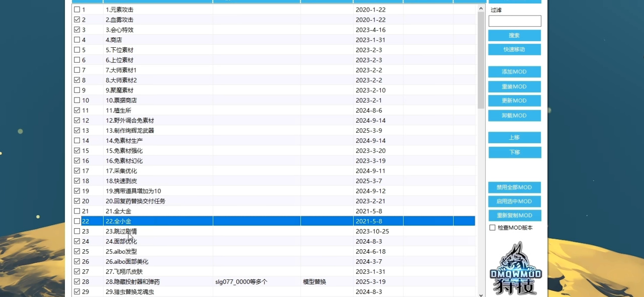Click the 启用选中MOD button
The width and height of the screenshot is (644, 297).
(x=514, y=202)
